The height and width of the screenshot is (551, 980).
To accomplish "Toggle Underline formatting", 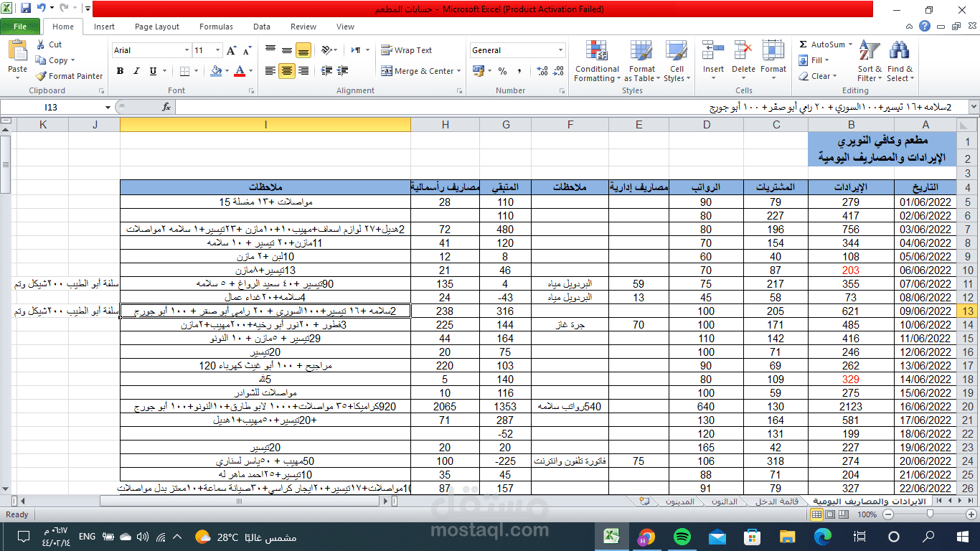I will pyautogui.click(x=153, y=71).
